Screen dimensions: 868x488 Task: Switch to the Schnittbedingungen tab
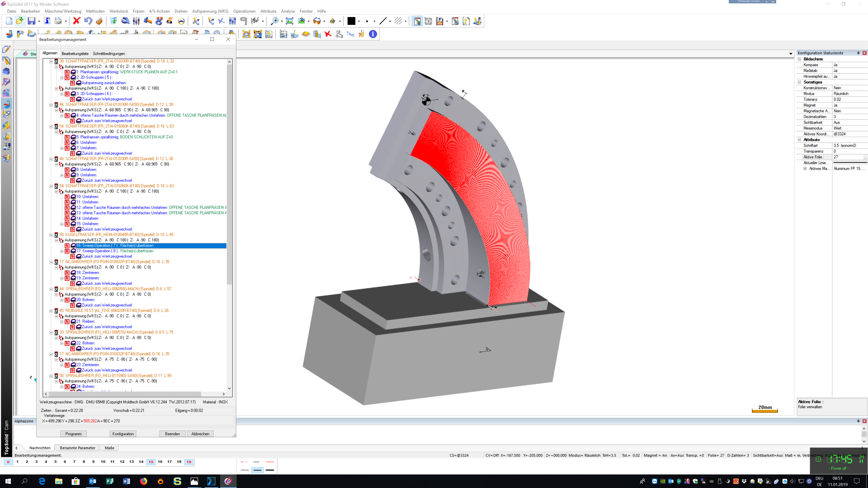(109, 54)
